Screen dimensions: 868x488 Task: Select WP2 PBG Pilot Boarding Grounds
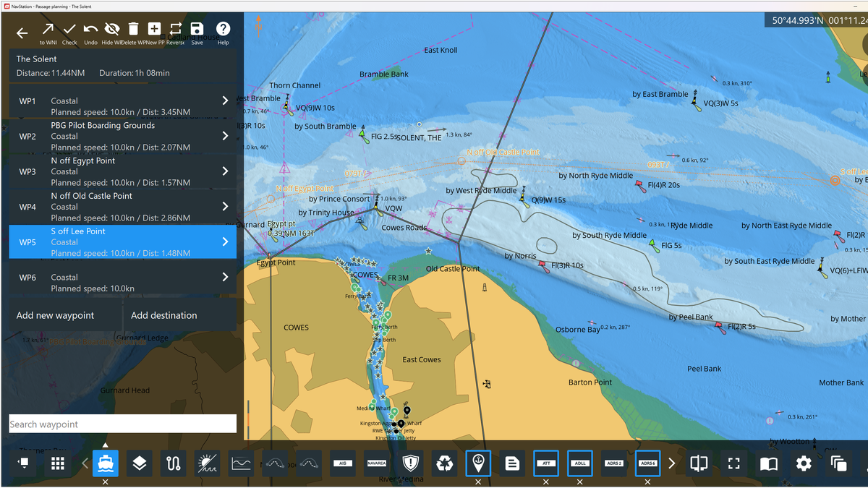pos(122,136)
